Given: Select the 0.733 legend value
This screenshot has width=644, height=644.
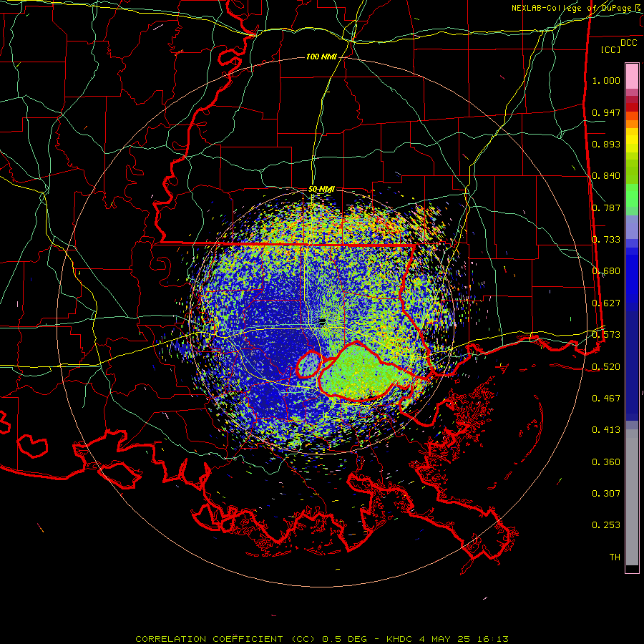Looking at the screenshot, I should (606, 240).
